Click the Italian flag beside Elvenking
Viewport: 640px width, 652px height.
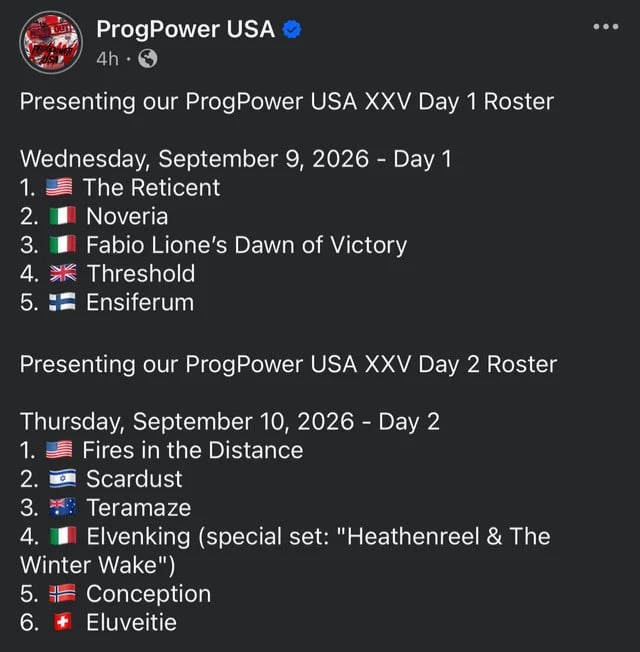[63, 537]
